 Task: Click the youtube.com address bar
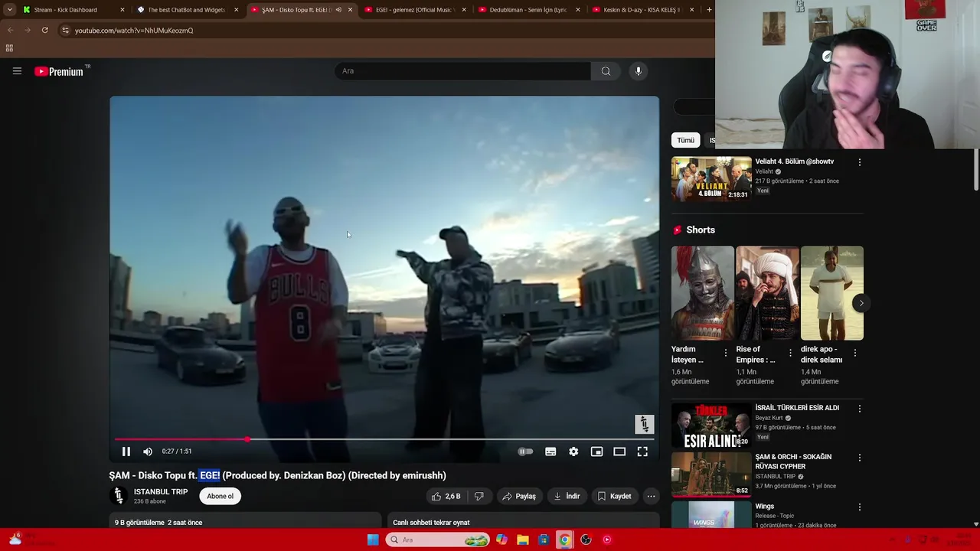click(x=383, y=31)
